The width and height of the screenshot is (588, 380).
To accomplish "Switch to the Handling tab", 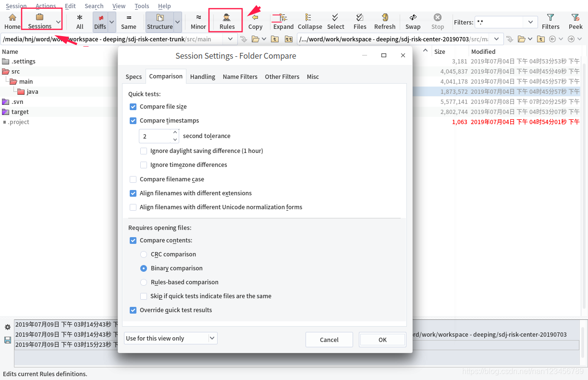I will [x=203, y=76].
